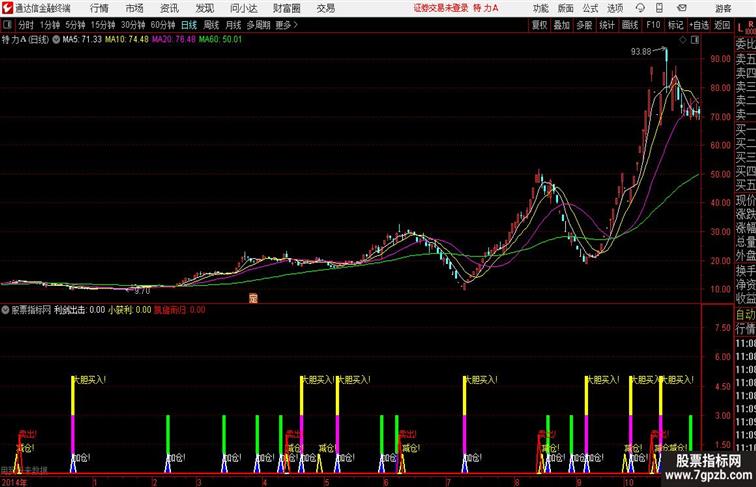The height and width of the screenshot is (487, 756).
Task: Switch to 月线 monthly period
Action: [x=233, y=25]
